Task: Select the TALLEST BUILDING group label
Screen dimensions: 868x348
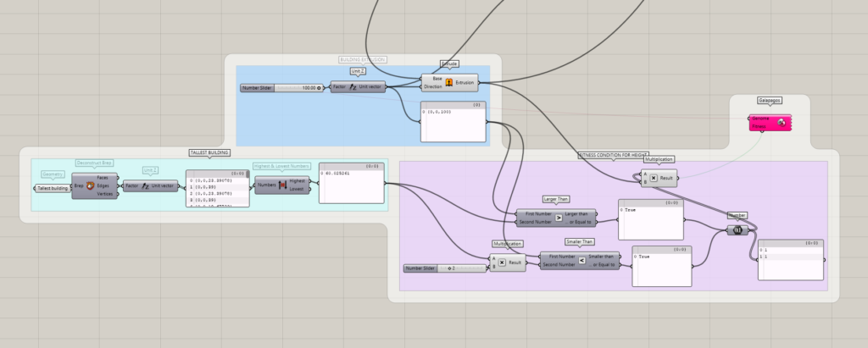Action: point(210,152)
